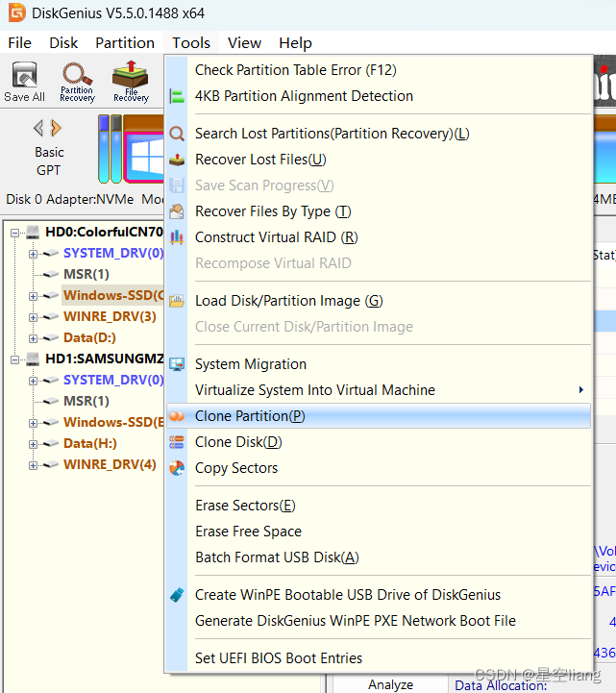
Task: Open Partition Recovery toolbar tool
Action: (77, 83)
